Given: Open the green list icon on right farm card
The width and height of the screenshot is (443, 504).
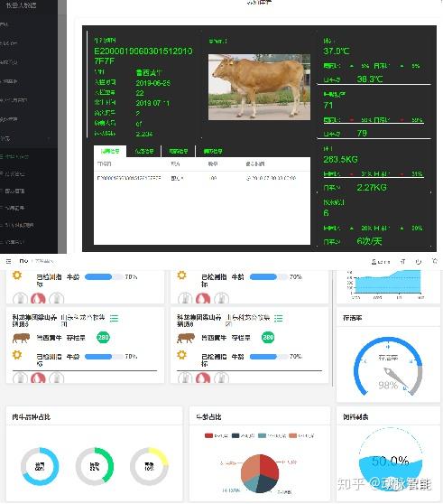Looking at the screenshot, I should coord(278,318).
